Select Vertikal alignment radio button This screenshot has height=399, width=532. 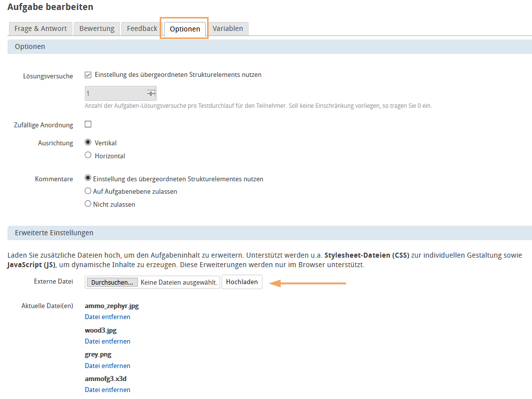88,142
